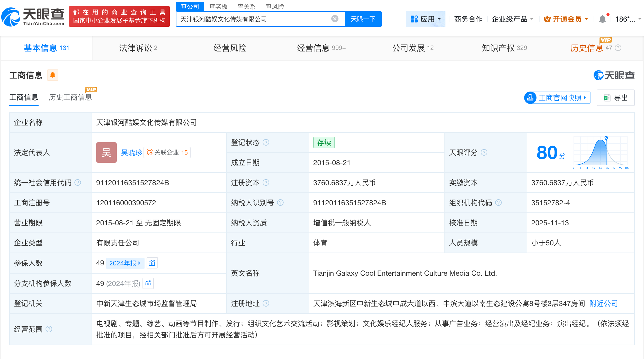Click the marker on the 80分 score curve
This screenshot has height=359, width=644.
coord(606,138)
